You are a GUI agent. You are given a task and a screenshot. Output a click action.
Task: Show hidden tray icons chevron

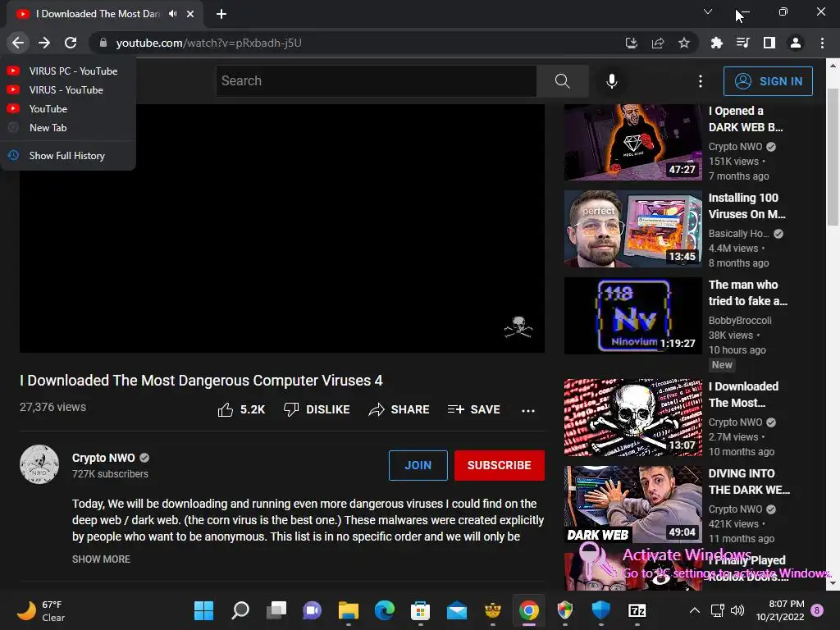point(694,610)
